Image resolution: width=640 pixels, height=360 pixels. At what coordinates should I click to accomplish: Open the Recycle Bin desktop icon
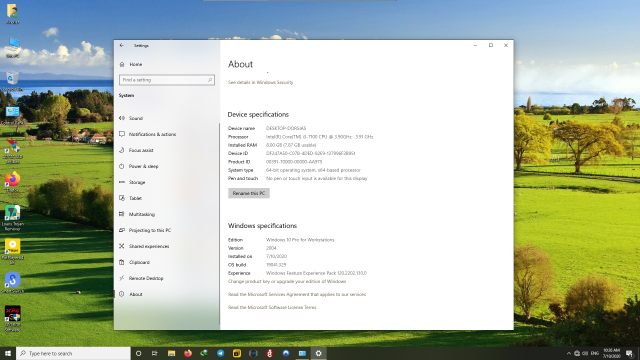click(x=12, y=81)
